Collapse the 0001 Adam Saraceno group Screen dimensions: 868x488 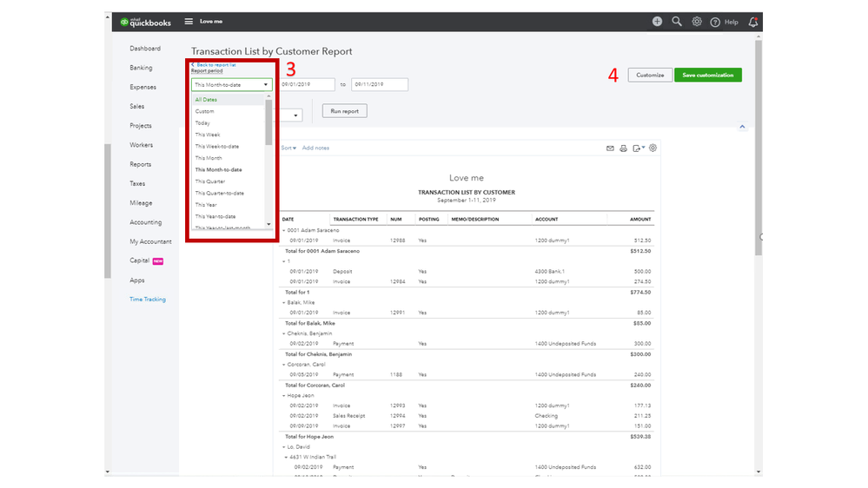coord(284,230)
